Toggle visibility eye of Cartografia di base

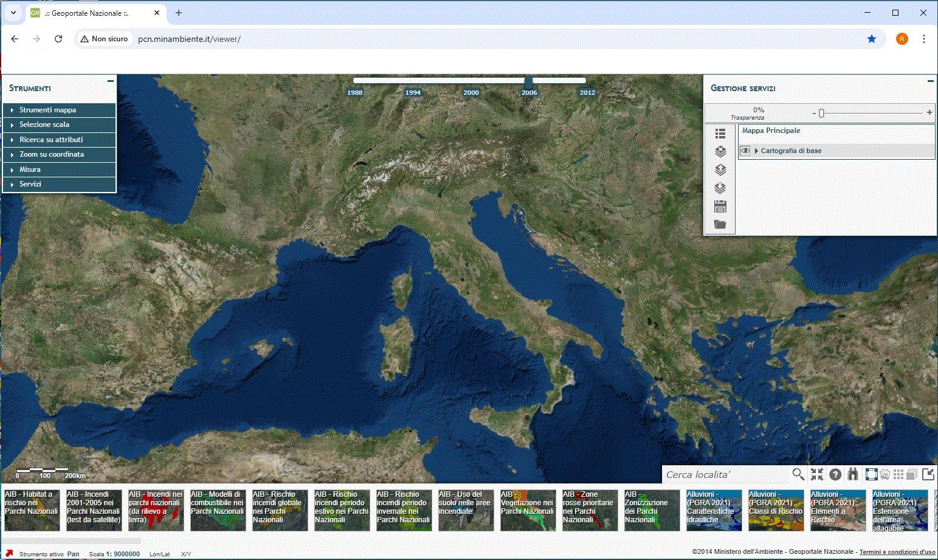[745, 151]
